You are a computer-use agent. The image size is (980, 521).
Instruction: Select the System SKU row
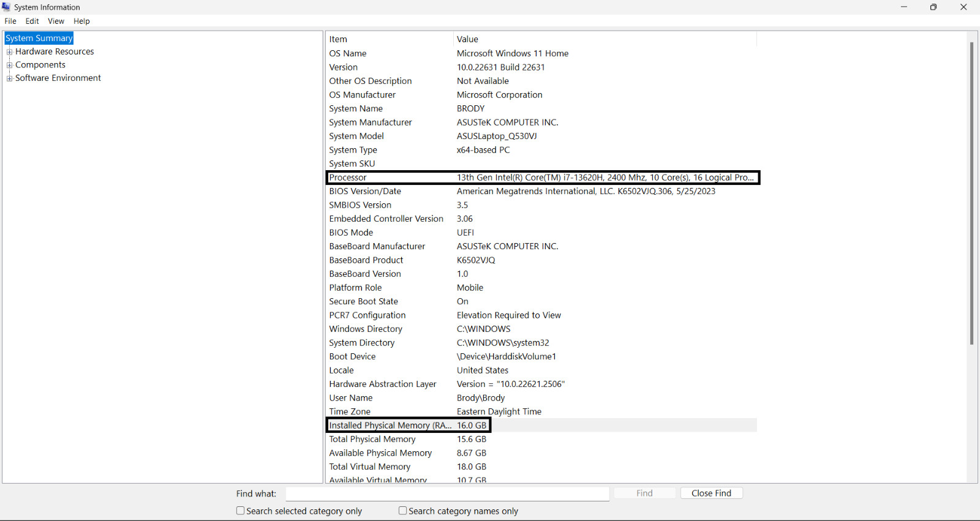point(542,163)
